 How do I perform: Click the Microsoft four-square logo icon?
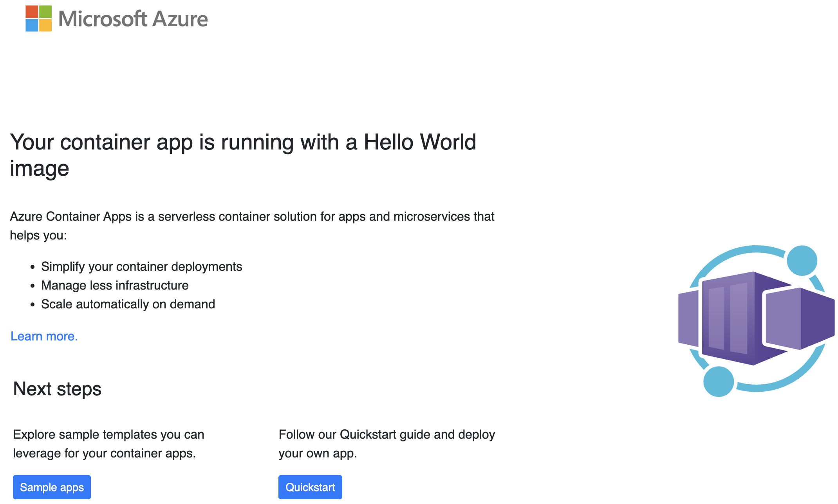[x=38, y=18]
